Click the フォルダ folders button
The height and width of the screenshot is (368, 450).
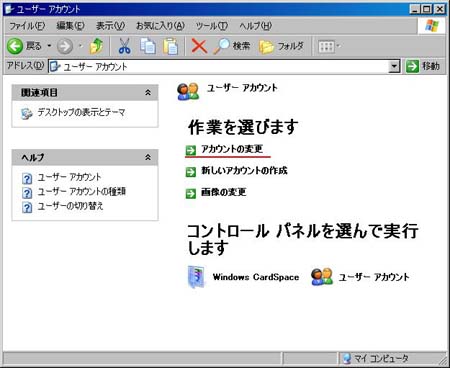281,46
